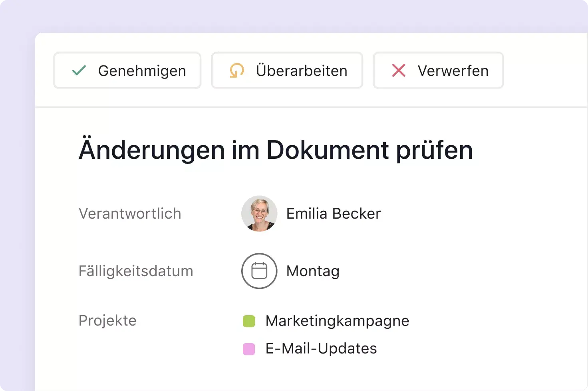Select the assignee name Emilia Becker

pyautogui.click(x=333, y=213)
